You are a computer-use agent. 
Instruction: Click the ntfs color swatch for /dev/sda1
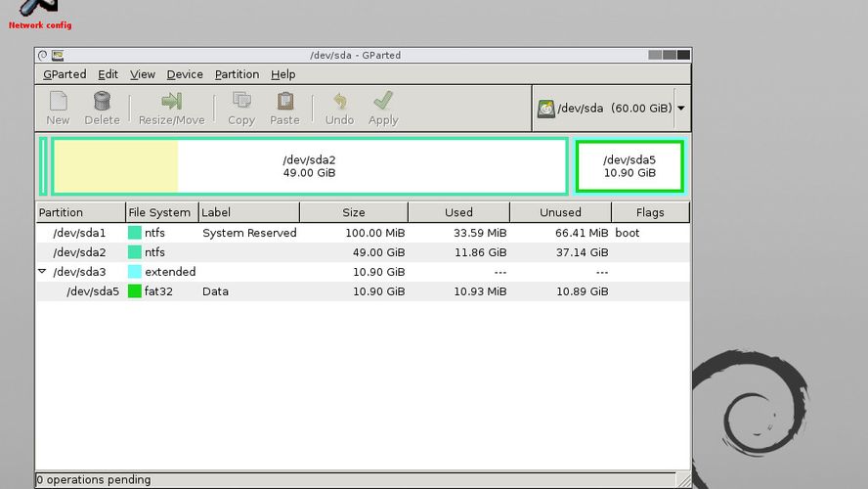(x=135, y=233)
